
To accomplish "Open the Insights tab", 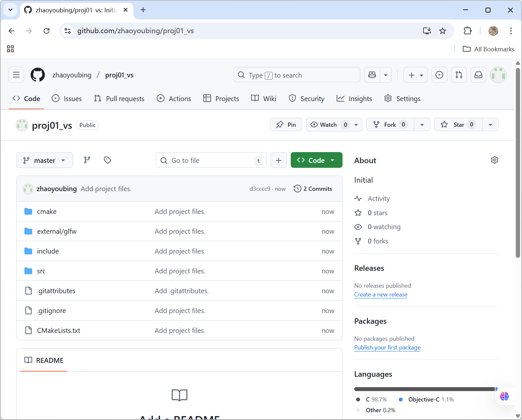I will 354,99.
